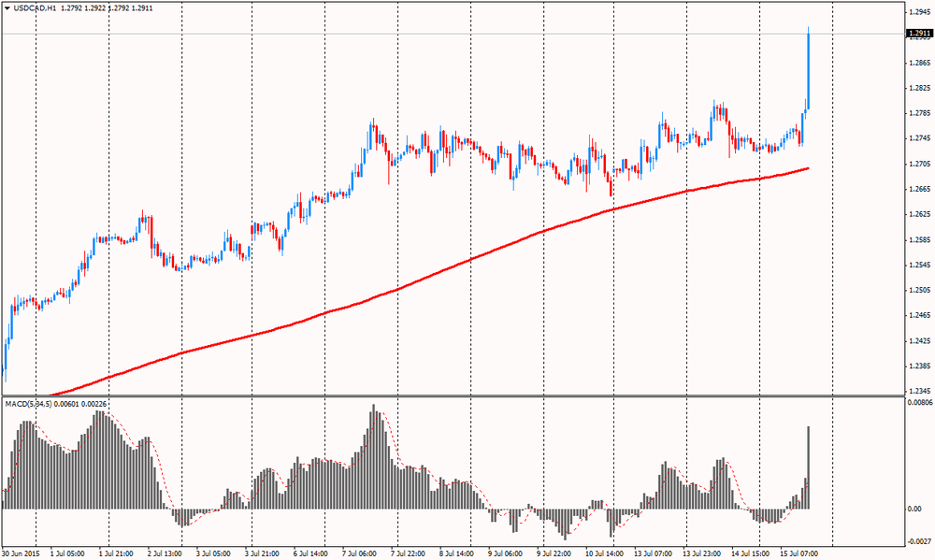Select the 3 Jul 21:00 time label
935x560 pixels.
pyautogui.click(x=263, y=554)
